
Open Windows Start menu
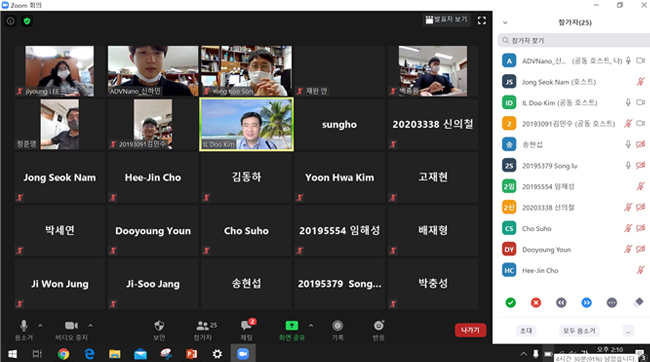tap(12, 354)
